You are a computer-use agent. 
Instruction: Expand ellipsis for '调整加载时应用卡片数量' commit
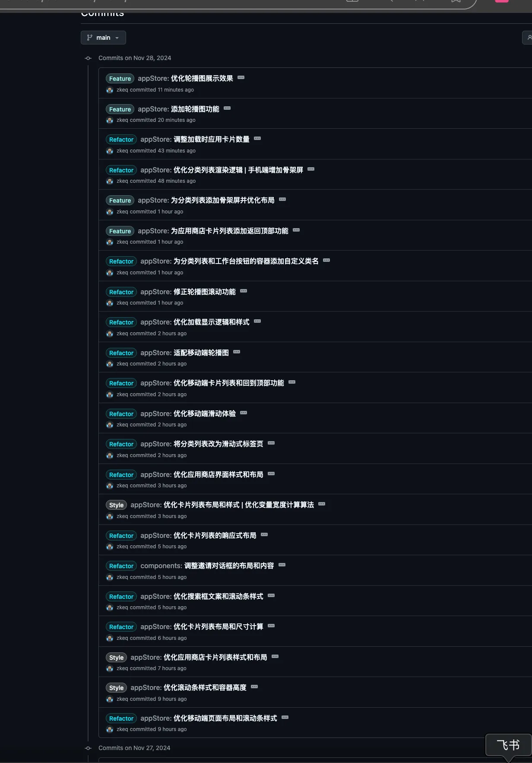(257, 139)
